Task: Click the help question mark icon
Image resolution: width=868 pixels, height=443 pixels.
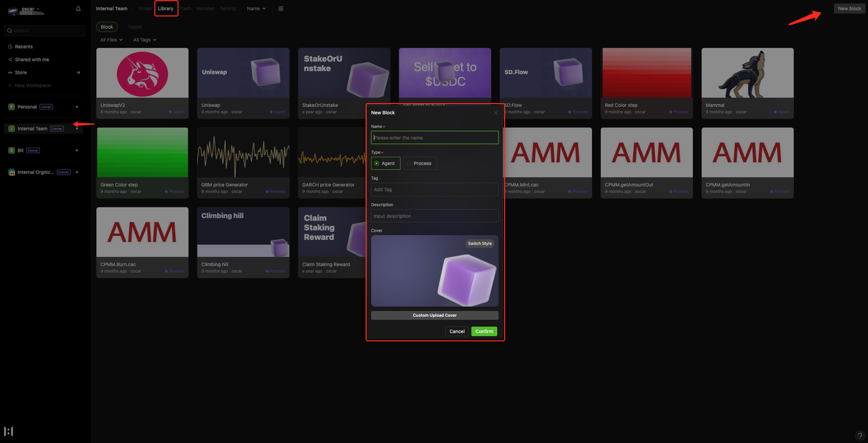Action: [860, 436]
